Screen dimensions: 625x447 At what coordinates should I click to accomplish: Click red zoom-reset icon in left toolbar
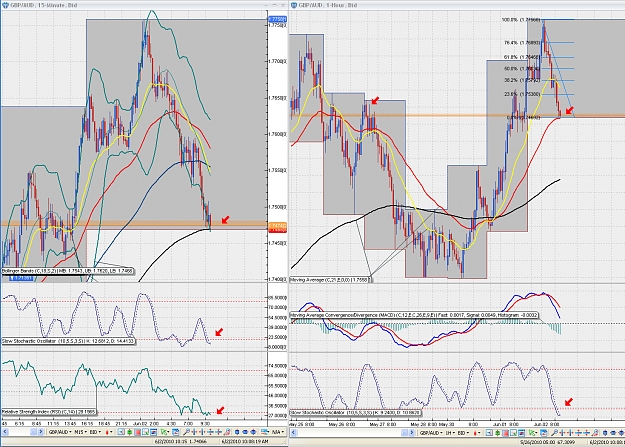click(x=227, y=432)
